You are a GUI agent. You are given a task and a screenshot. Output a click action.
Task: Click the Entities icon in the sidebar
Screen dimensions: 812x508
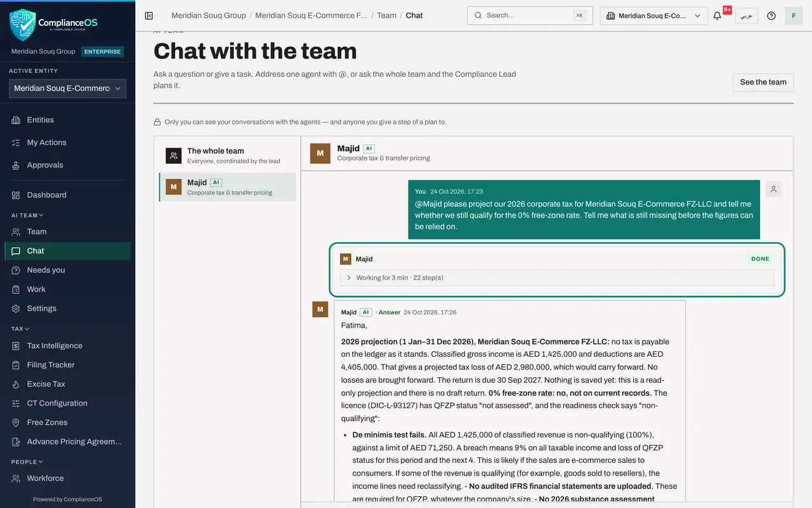pos(16,120)
